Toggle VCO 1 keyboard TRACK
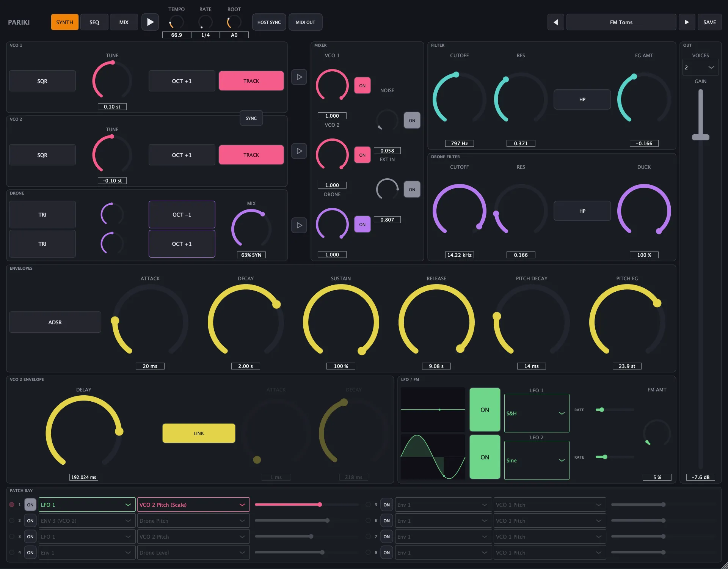 point(251,81)
